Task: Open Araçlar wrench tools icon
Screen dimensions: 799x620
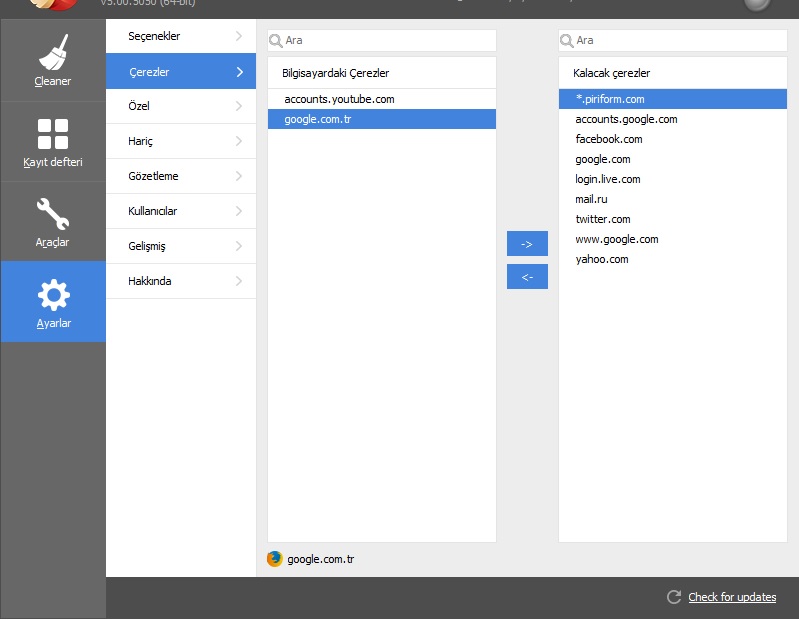Action: 53,214
